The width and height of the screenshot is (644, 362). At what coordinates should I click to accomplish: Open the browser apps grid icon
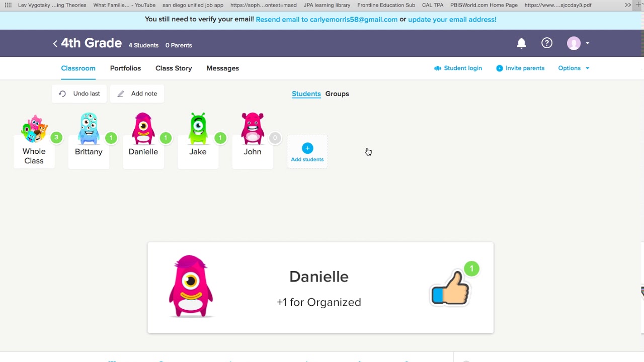8,5
